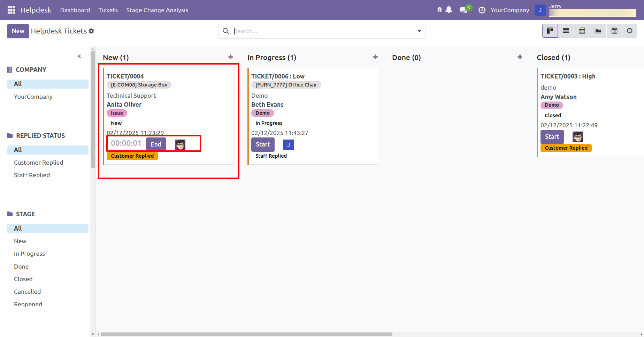Open the apps grid menu icon
Image resolution: width=644 pixels, height=337 pixels.
point(11,10)
